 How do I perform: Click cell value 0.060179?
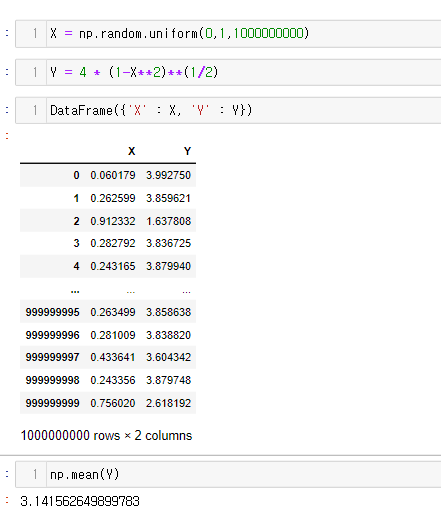tap(113, 175)
